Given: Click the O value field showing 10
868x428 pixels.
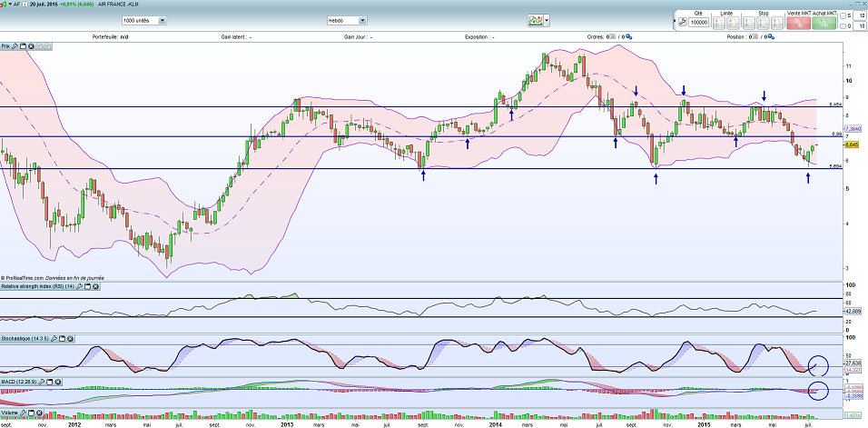Looking at the screenshot, I should [859, 26].
